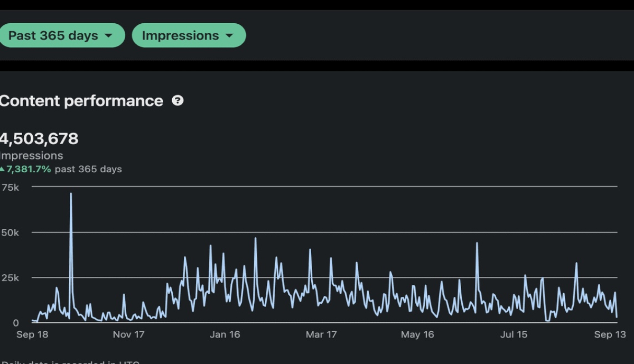Click the Jul 15 x-axis date label
The height and width of the screenshot is (364, 634).
[x=514, y=334]
